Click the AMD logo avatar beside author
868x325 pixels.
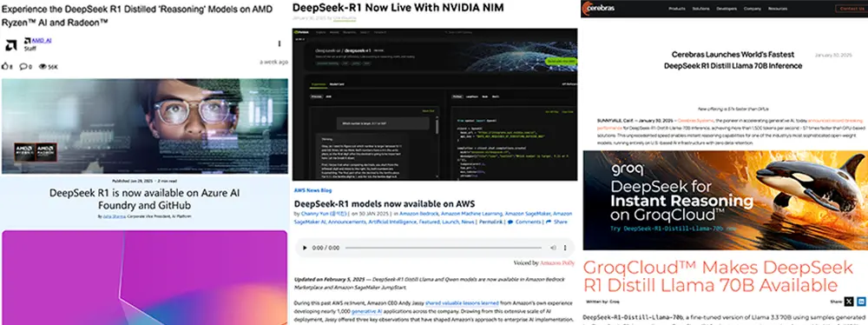coord(11,44)
